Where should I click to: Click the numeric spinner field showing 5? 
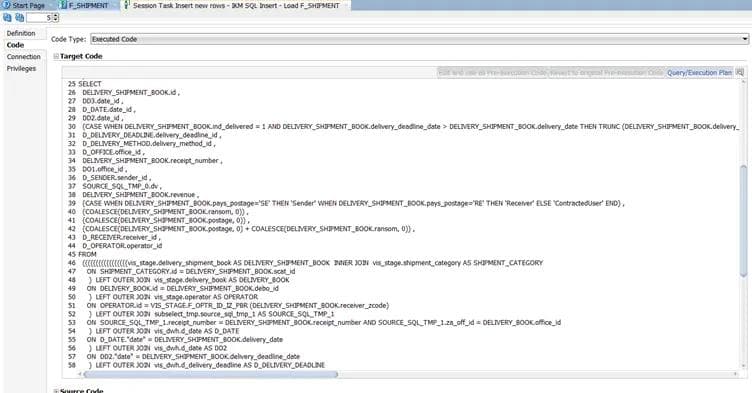tap(39, 18)
